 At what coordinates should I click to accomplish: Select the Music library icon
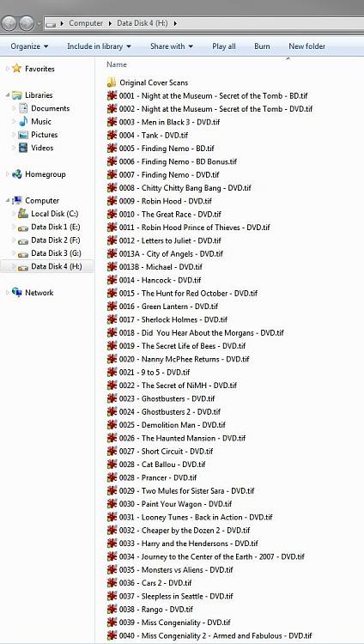(23, 121)
